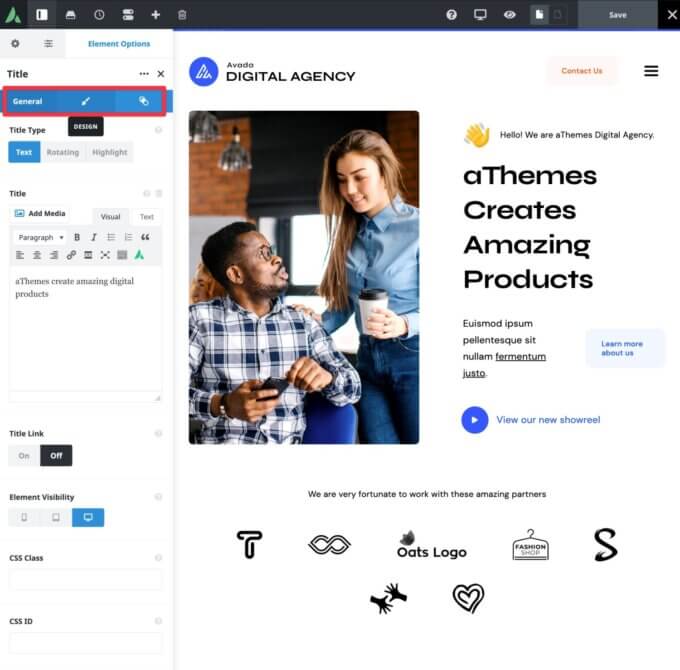Click the page document icon in toolbar

coord(539,15)
